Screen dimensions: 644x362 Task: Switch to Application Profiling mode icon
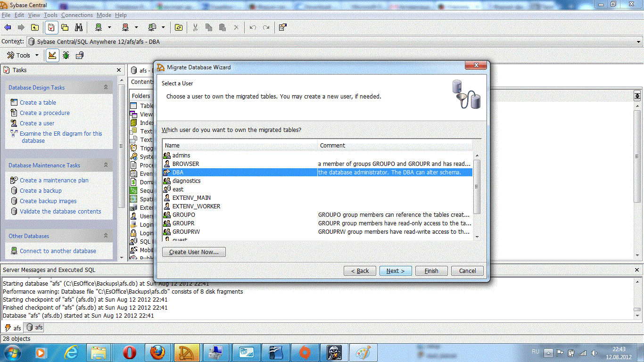pyautogui.click(x=80, y=55)
